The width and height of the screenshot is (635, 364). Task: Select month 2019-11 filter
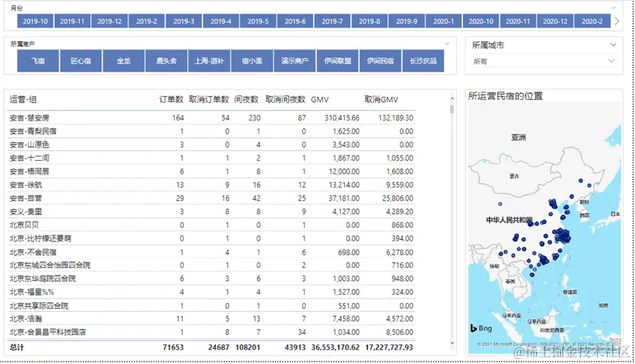tap(72, 21)
